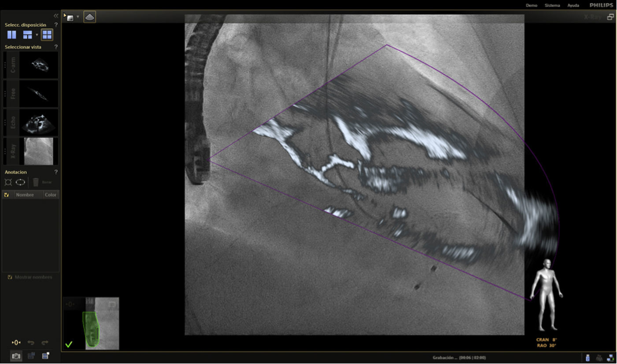This screenshot has width=617, height=364.
Task: Open the Ayuda menu
Action: coord(573,5)
